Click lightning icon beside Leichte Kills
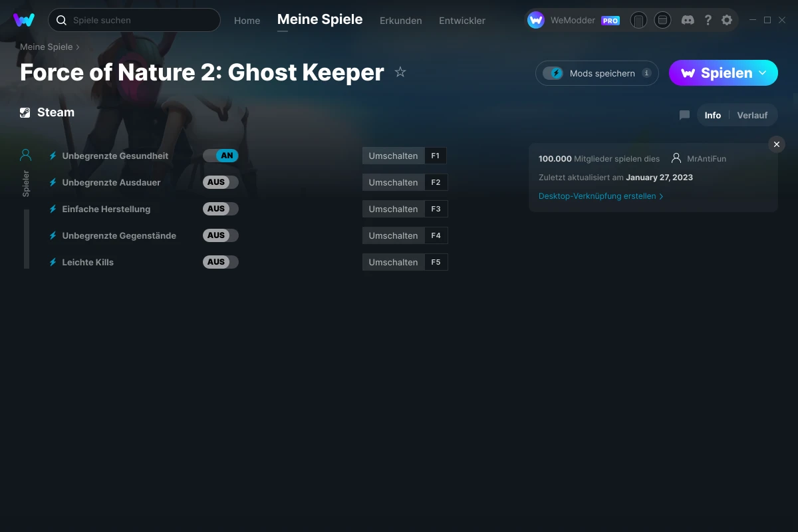Viewport: 798px width, 532px height. pyautogui.click(x=53, y=262)
